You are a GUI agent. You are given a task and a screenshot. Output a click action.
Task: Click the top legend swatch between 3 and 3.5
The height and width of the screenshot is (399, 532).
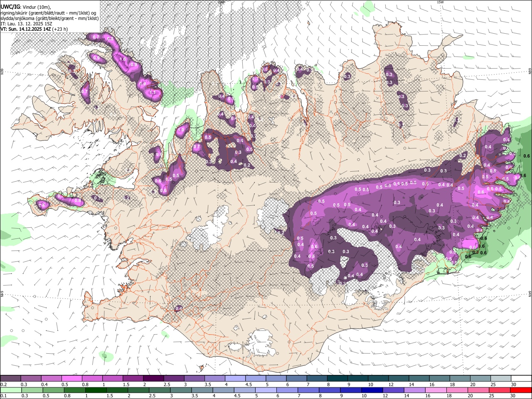coord(195,378)
